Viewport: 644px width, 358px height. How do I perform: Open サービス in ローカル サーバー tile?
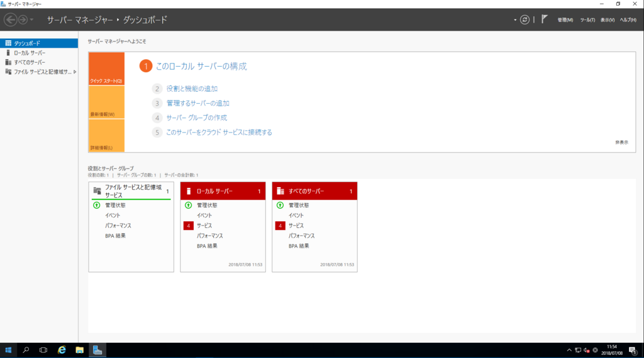[x=204, y=225]
